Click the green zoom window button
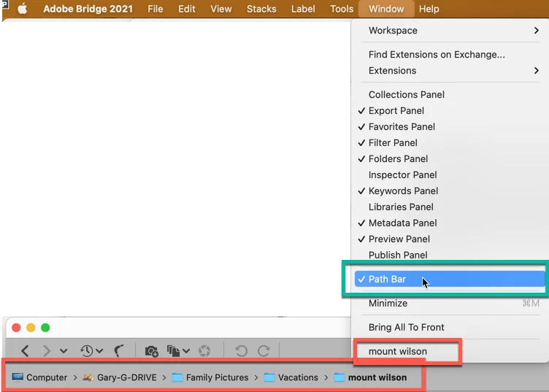This screenshot has height=392, width=549. click(x=45, y=328)
